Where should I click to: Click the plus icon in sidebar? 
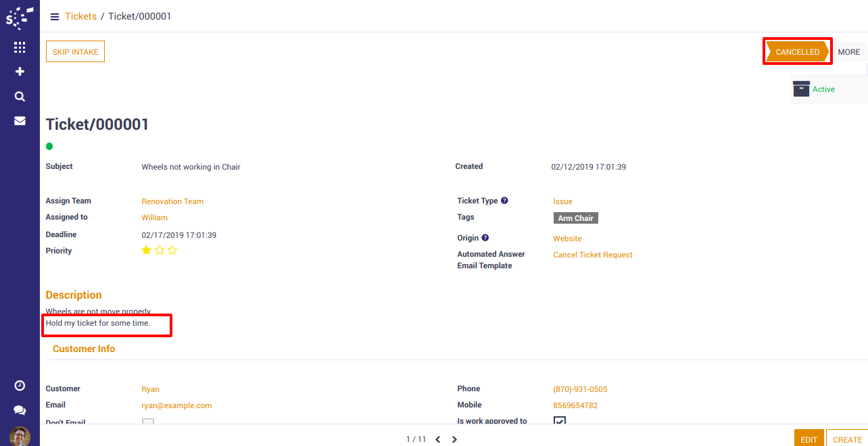(20, 72)
